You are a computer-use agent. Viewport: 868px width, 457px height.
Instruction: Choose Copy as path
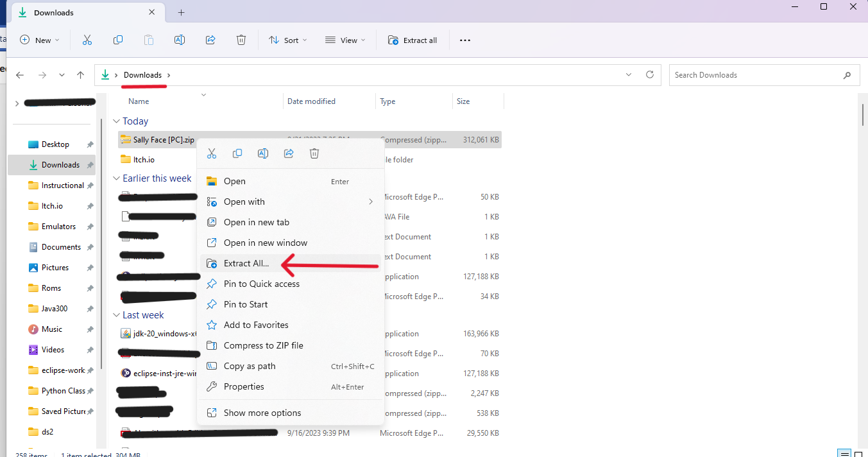291,366
